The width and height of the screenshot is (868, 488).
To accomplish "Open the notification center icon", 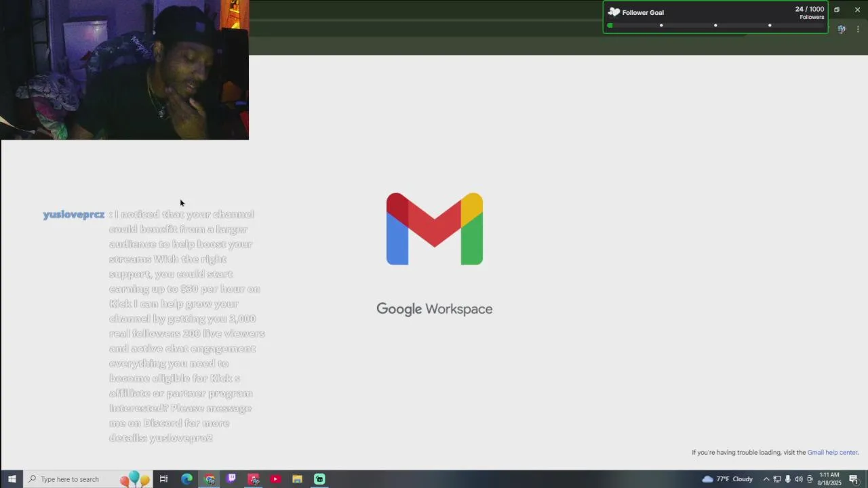I will pos(854,479).
